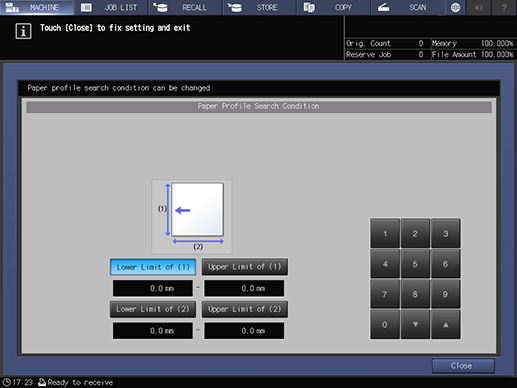Viewport: 517px width, 388px height.
Task: Select Upper Limit of (2) button
Action: tap(245, 309)
